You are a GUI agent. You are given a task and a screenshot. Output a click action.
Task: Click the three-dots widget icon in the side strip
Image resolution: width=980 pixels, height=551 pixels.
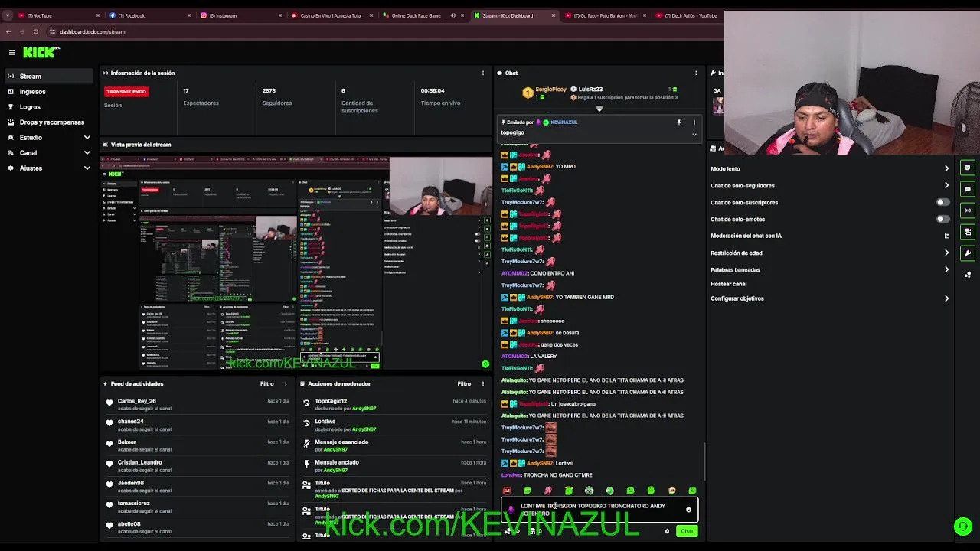(x=968, y=275)
